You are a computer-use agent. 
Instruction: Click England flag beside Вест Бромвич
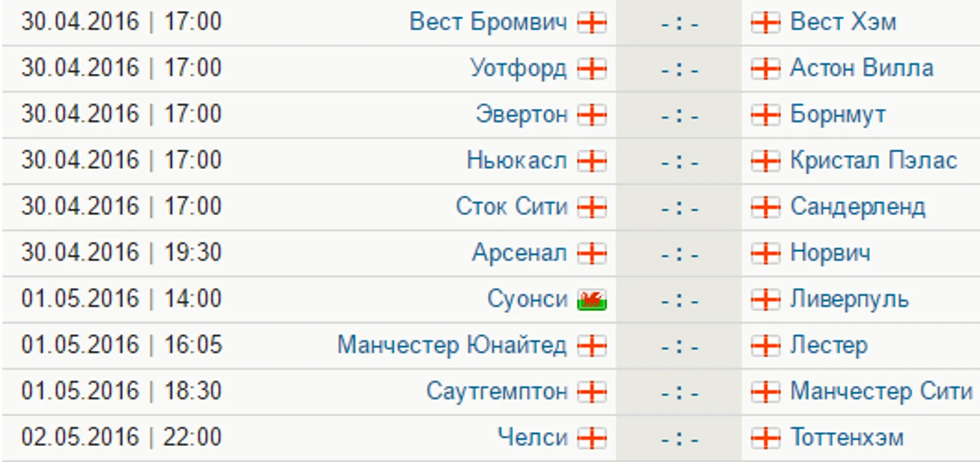point(592,23)
